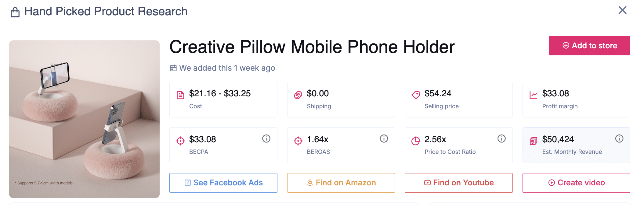Open the BEROAS info tooltip
Screen dimensions: 644x208
[x=384, y=138]
